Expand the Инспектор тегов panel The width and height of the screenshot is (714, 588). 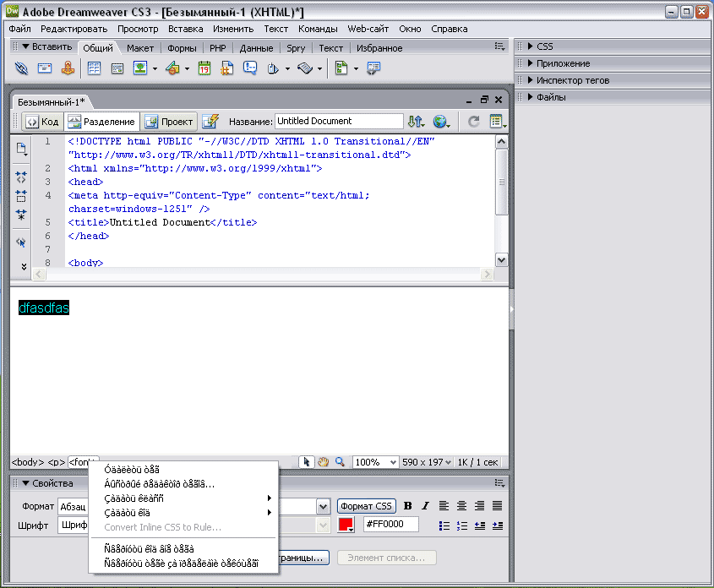531,80
